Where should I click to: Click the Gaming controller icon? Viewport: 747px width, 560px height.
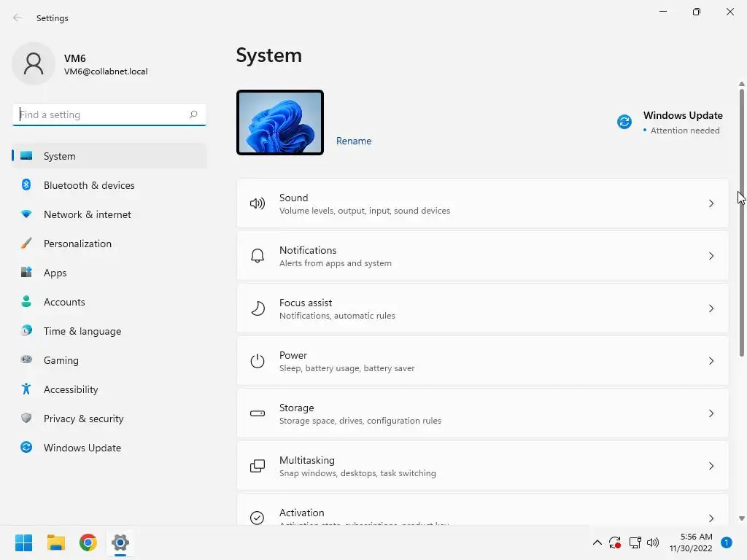click(x=26, y=359)
